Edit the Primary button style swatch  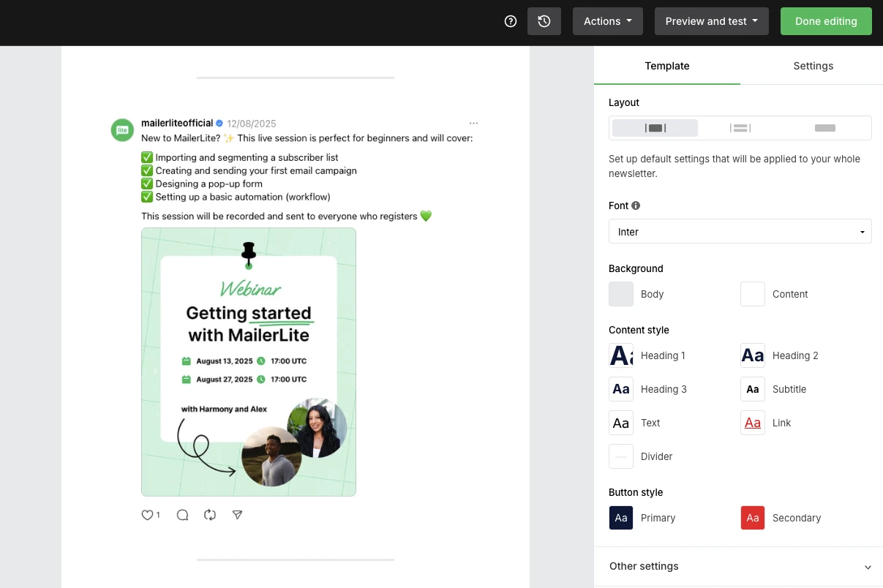(621, 518)
